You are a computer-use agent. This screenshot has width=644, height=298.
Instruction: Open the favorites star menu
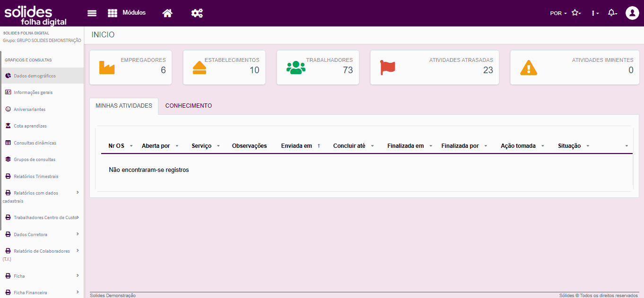click(576, 13)
